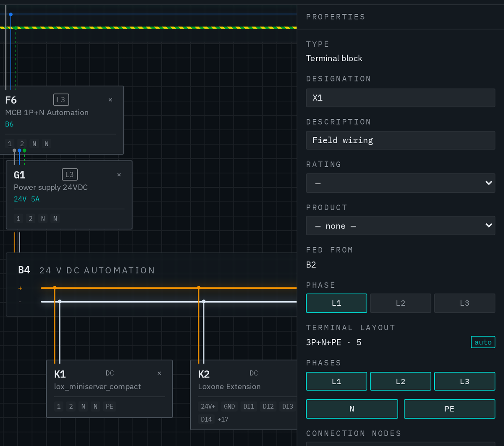This screenshot has height=446, width=504.
Task: Click Fed From value B2
Action: [x=311, y=265]
